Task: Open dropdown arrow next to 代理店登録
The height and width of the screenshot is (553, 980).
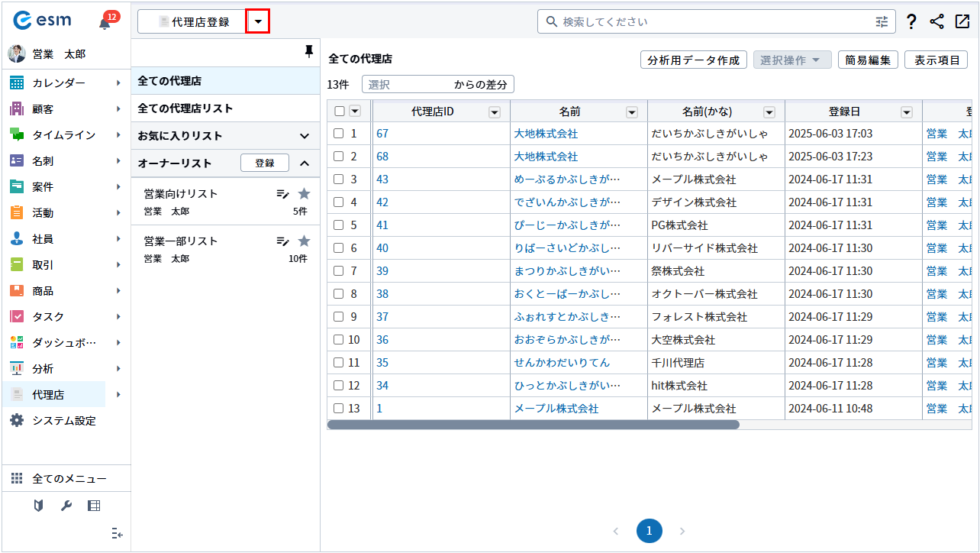Action: tap(258, 22)
